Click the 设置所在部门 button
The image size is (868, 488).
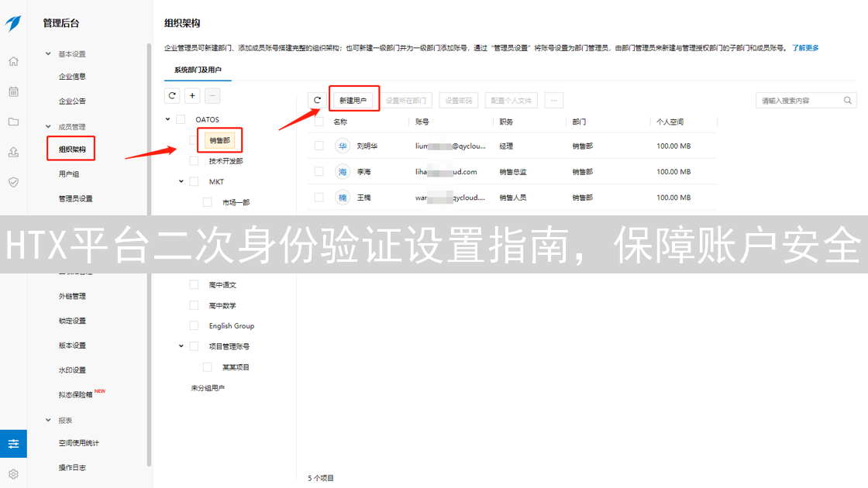click(x=406, y=100)
